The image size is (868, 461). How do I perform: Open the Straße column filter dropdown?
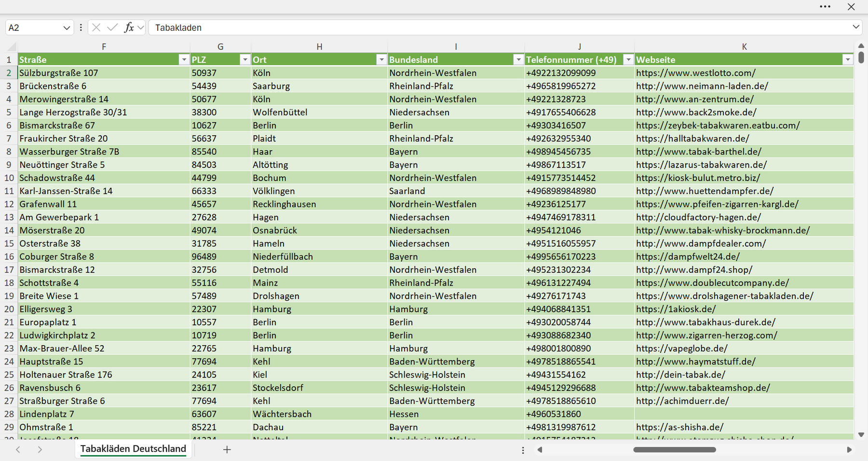pos(184,59)
